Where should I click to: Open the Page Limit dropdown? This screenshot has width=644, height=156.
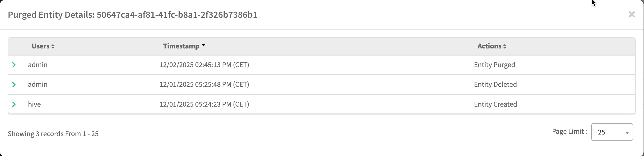(x=612, y=132)
